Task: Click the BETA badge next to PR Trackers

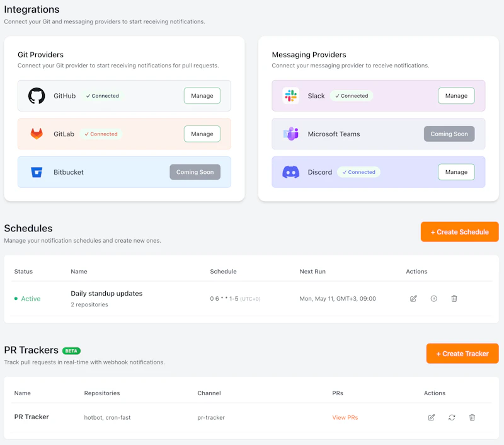Action: (71, 351)
